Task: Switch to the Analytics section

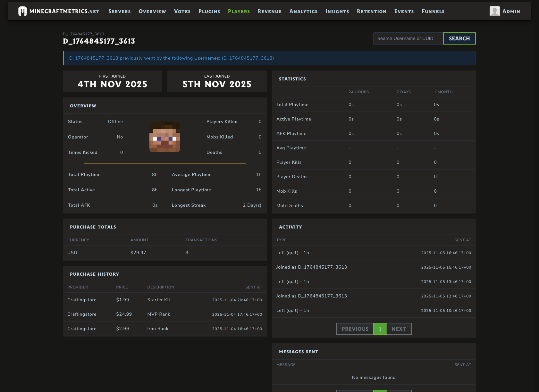Action: point(303,12)
